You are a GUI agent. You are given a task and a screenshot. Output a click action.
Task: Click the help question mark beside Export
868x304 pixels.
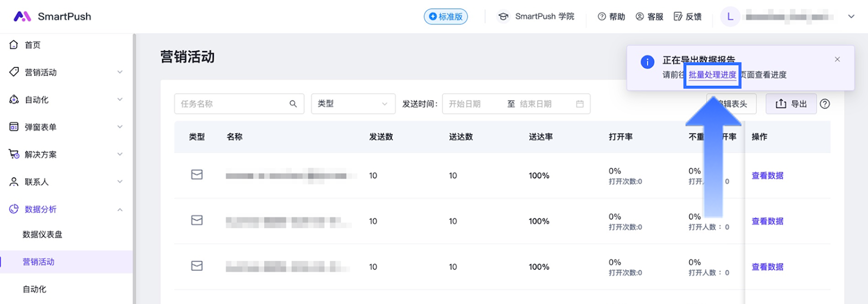tap(825, 104)
